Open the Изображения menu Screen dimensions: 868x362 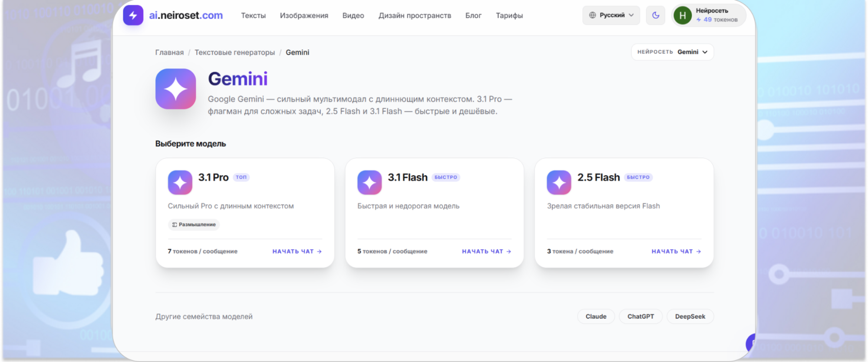pyautogui.click(x=304, y=16)
